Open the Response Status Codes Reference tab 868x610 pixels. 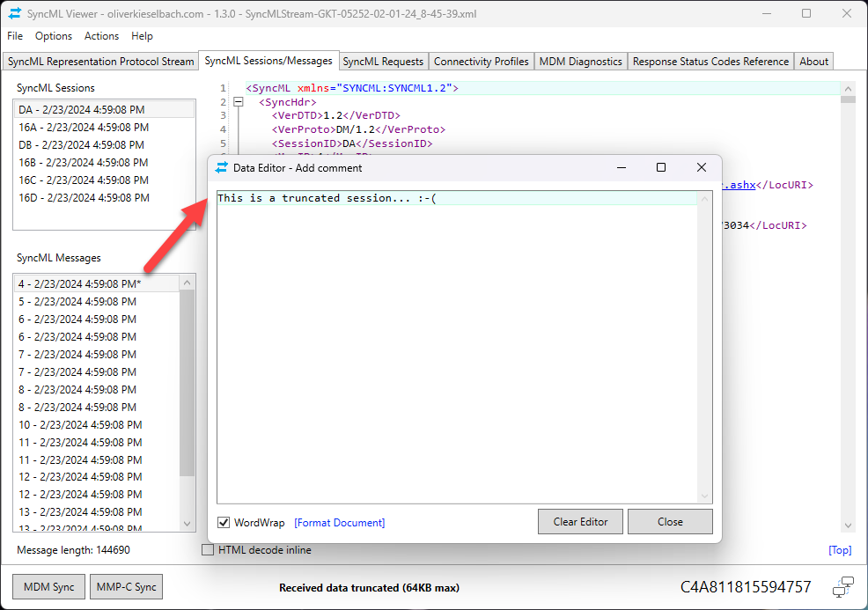[709, 61]
